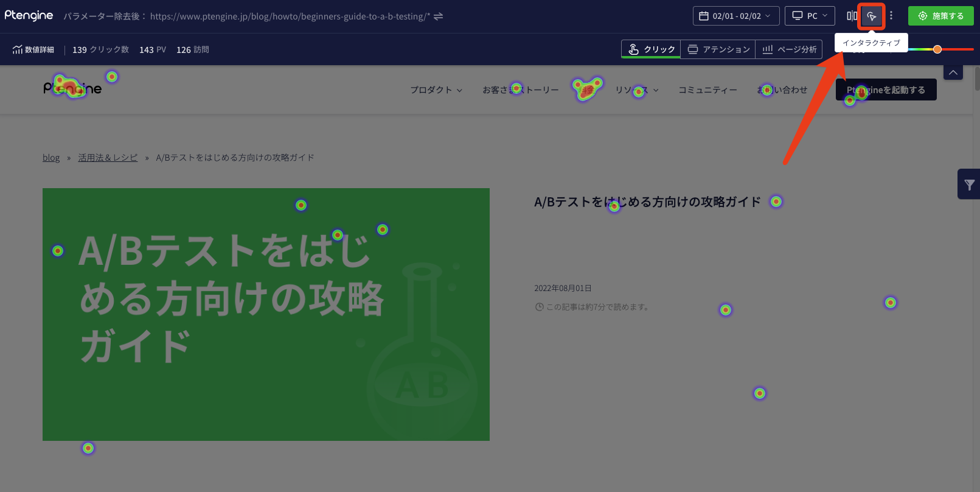Open the 02/01 - 02/02 date range picker
980x492 pixels.
coord(735,16)
